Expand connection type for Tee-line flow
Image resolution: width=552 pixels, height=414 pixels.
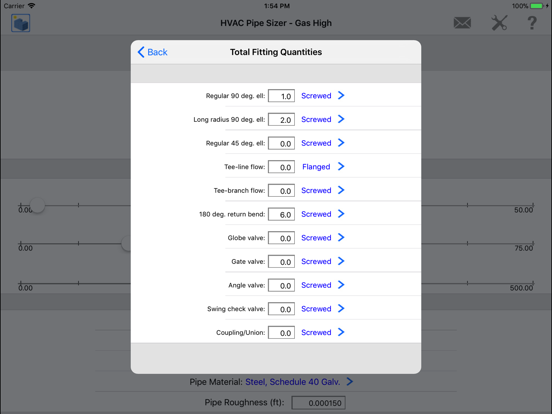[341, 167]
